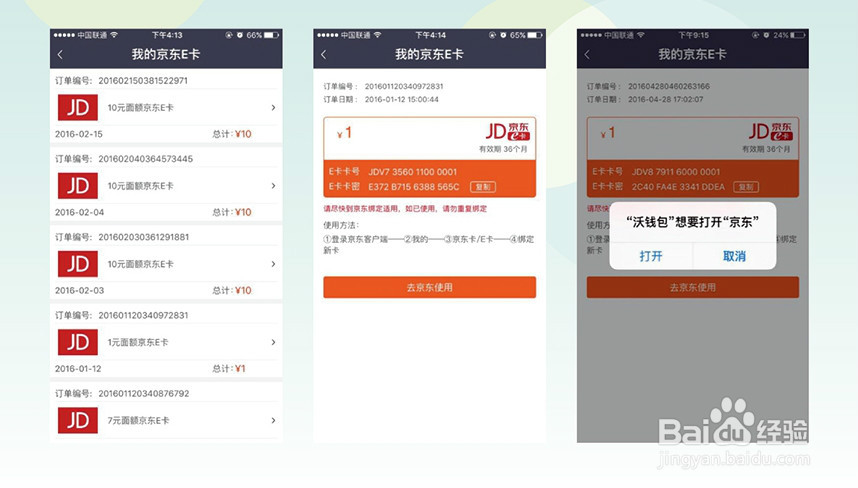Screen dimensions: 858x488
Task: Tap 10元面额京东E卡 label in 2016-02-15 order
Action: 141,108
